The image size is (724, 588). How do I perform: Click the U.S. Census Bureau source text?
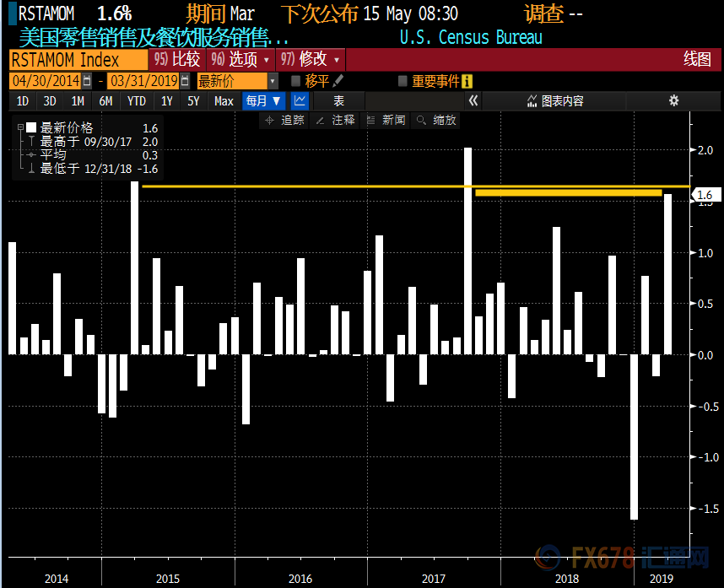point(471,37)
